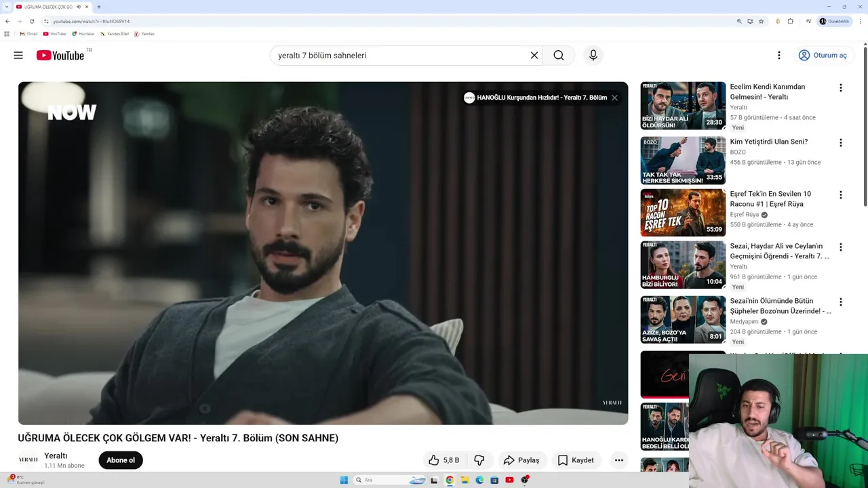Open a new browser tab

pos(99,7)
